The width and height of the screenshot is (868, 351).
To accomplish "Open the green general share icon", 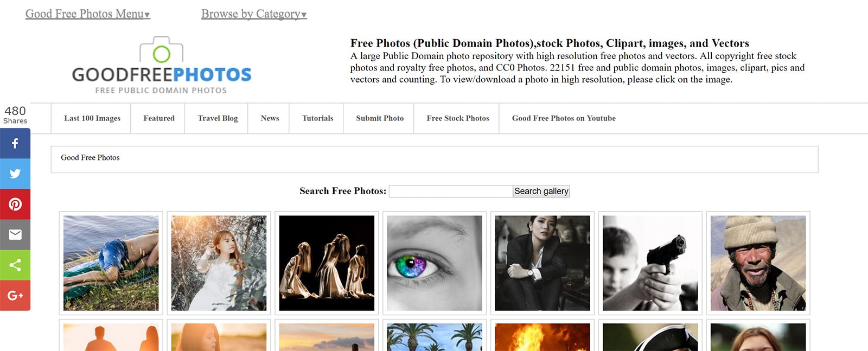I will click(15, 265).
